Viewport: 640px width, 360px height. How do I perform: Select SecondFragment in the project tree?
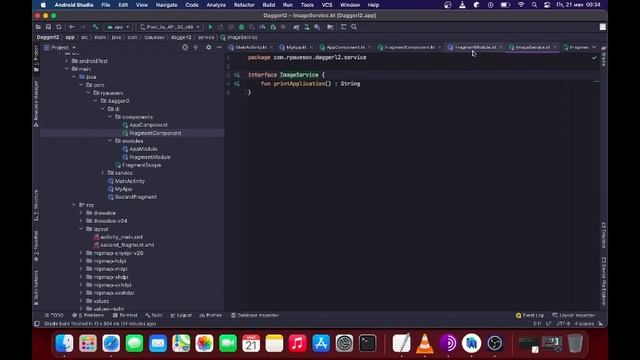[136, 197]
